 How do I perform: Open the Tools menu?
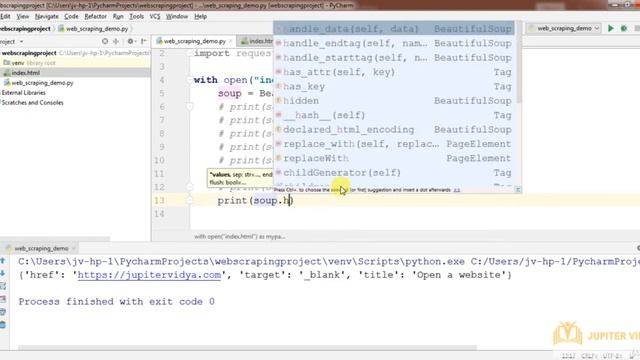pos(136,16)
